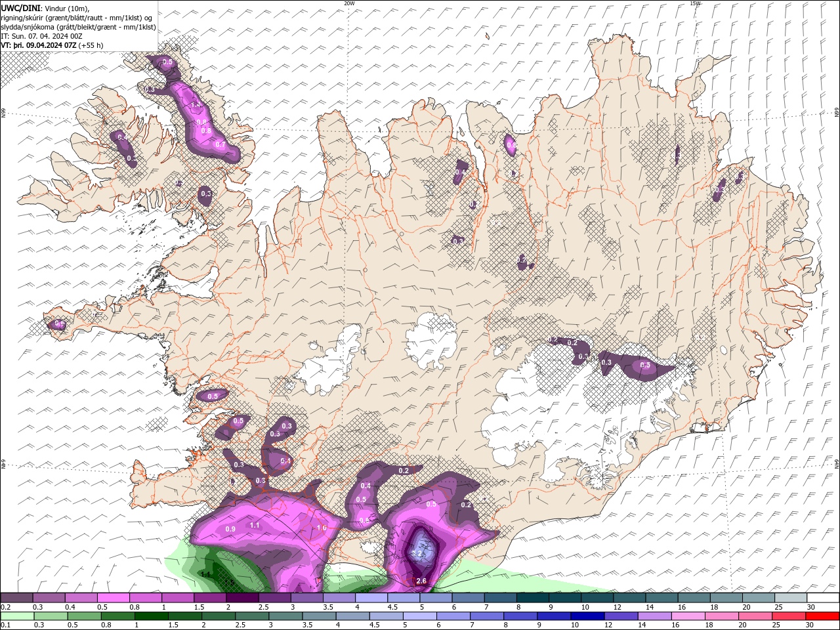Click the snow scale swatch between 0.2 and 0.3
Viewport: 840px width, 630px height.
[16, 598]
